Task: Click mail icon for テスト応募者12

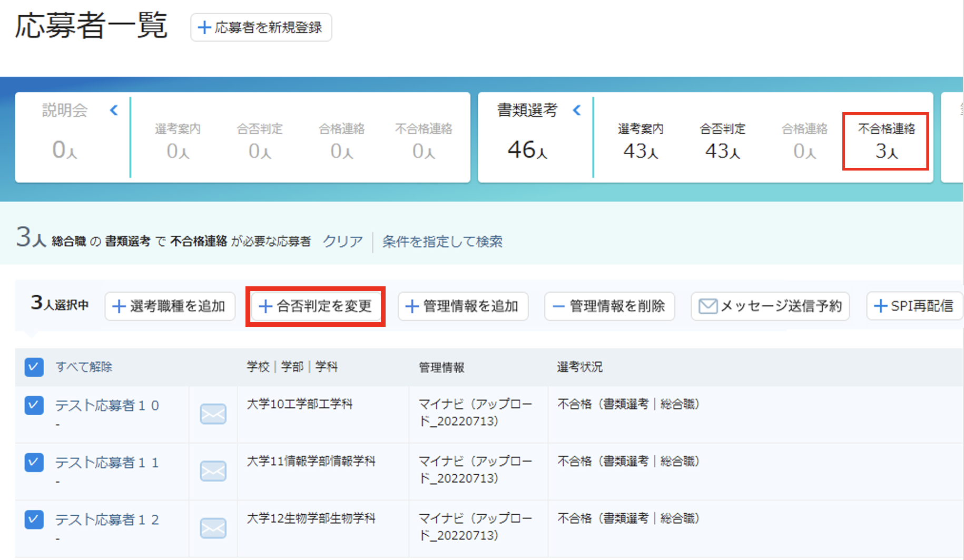Action: tap(213, 528)
